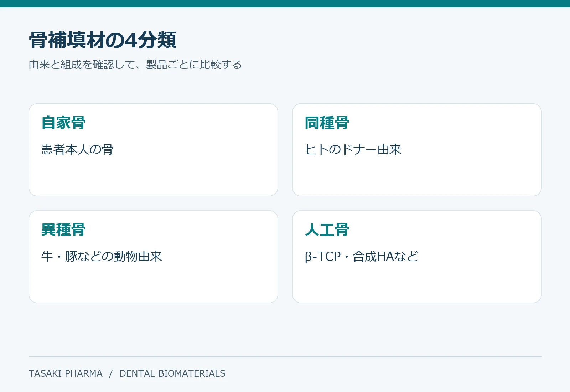Click the 同種骨 card heading

point(327,123)
